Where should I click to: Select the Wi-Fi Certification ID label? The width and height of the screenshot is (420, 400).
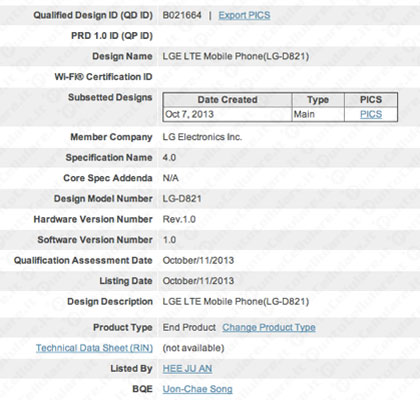click(x=103, y=77)
